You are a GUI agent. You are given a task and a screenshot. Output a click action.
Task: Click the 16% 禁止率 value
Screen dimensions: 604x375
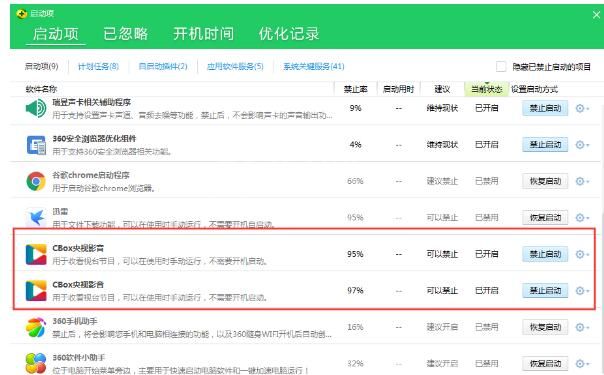(355, 327)
